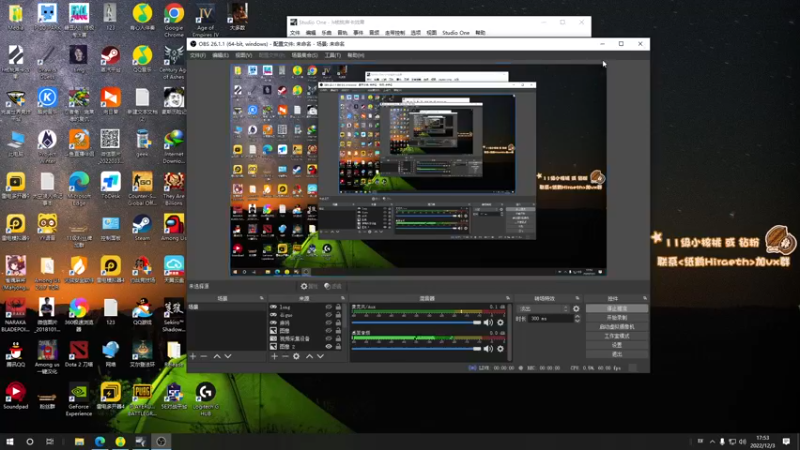Toggle visibility of the 图像 2 source
The height and width of the screenshot is (450, 800).
click(329, 346)
